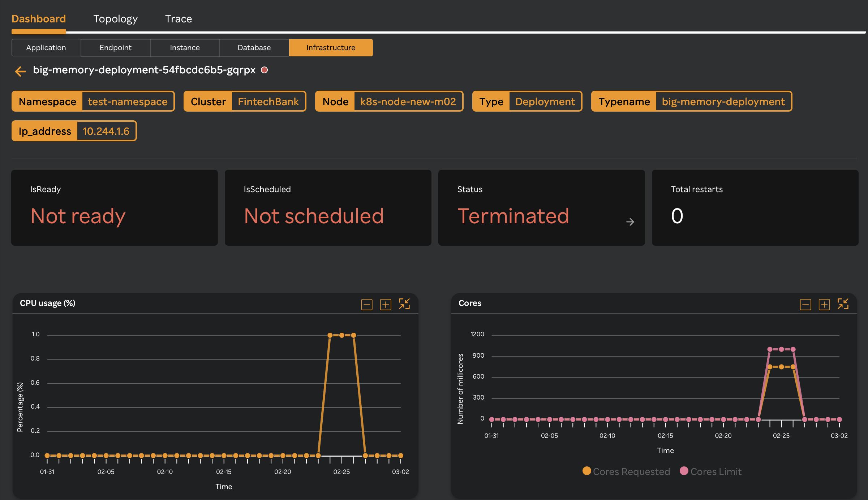This screenshot has width=868, height=500.
Task: Click the Cluster FintechBank tag
Action: point(245,102)
